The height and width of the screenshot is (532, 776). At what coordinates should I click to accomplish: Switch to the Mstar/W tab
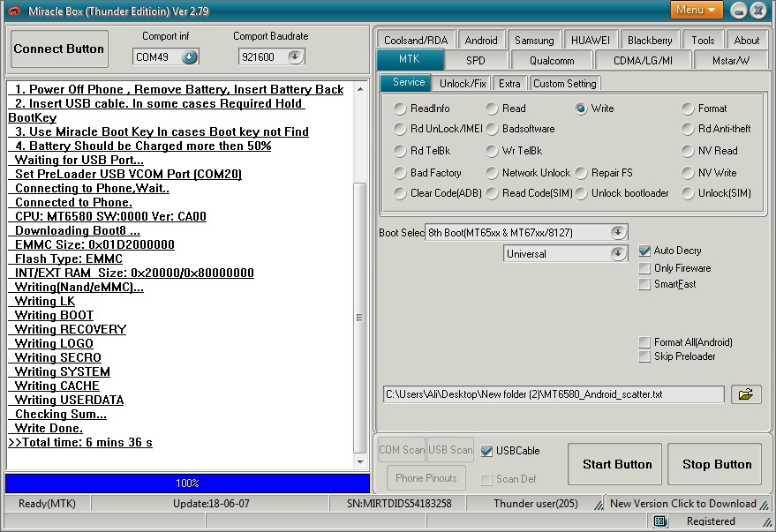pos(731,60)
